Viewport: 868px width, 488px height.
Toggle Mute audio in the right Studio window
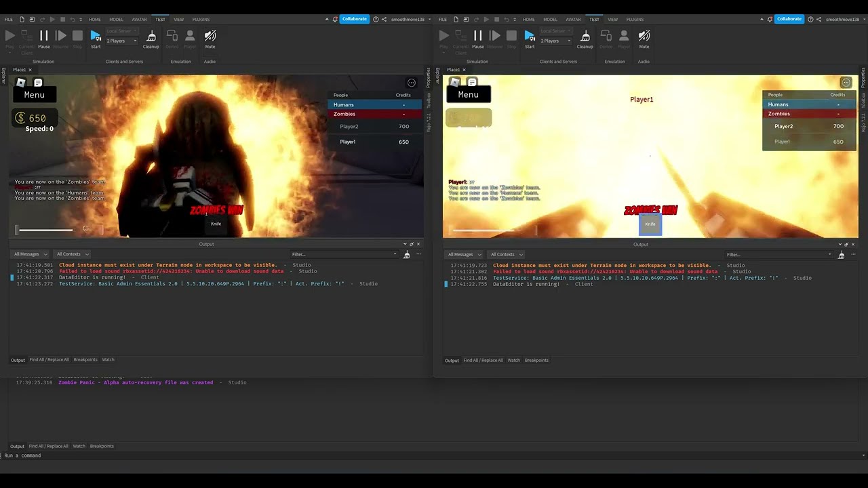tap(644, 37)
